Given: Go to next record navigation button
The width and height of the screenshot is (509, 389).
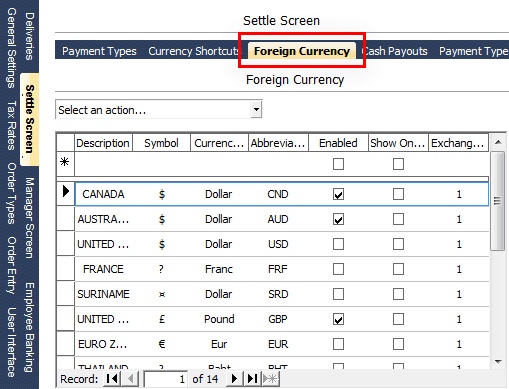Looking at the screenshot, I should [x=235, y=379].
